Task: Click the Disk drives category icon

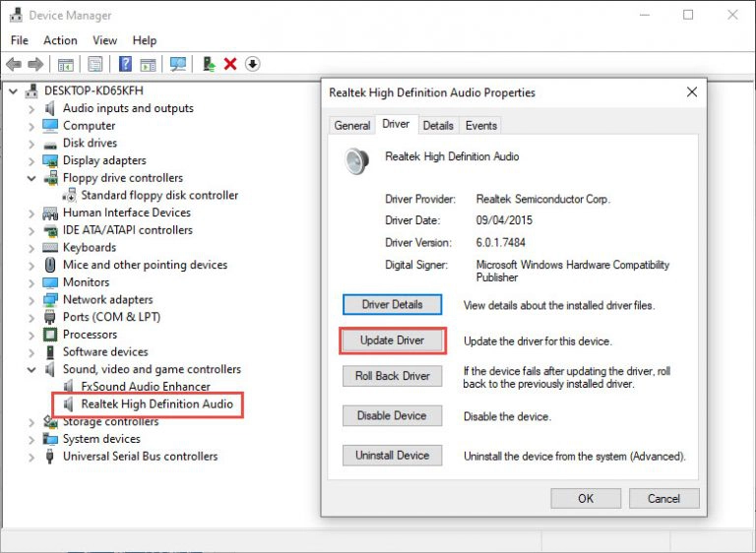Action: (50, 144)
